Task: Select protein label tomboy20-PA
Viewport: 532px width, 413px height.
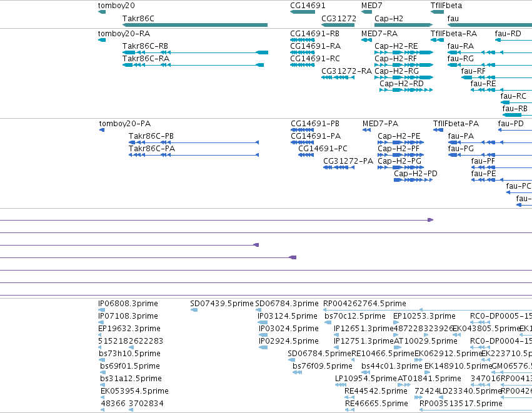Action: click(x=125, y=124)
